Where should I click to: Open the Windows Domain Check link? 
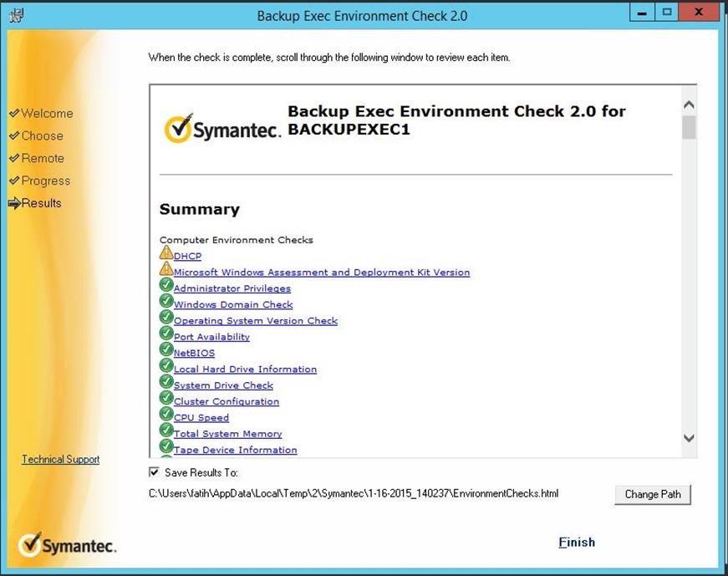pos(233,305)
